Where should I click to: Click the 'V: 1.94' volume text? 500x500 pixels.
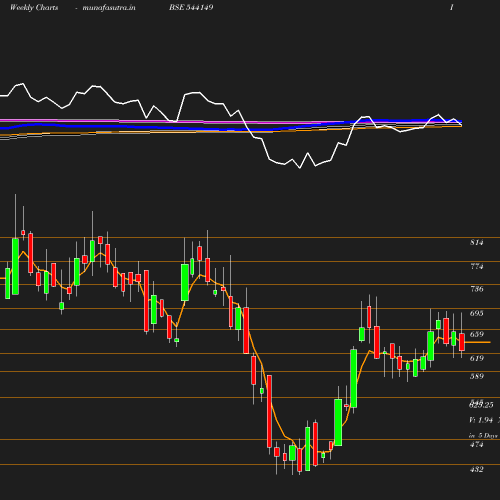point(481,420)
